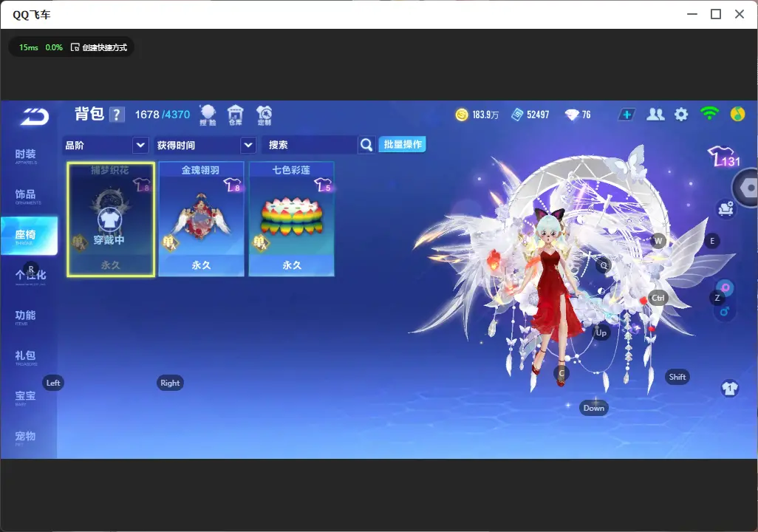Switch to the 礼包 tab
The width and height of the screenshot is (758, 532).
point(25,357)
